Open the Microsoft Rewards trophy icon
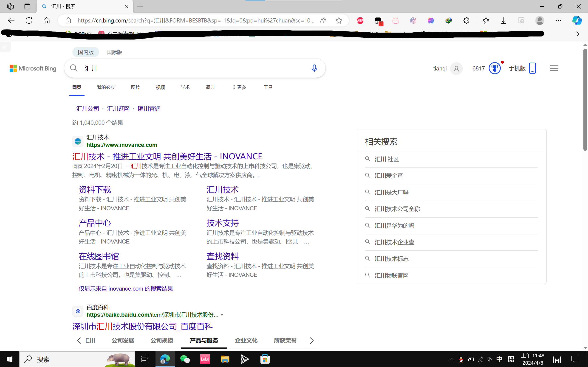The width and height of the screenshot is (588, 367). coord(495,68)
